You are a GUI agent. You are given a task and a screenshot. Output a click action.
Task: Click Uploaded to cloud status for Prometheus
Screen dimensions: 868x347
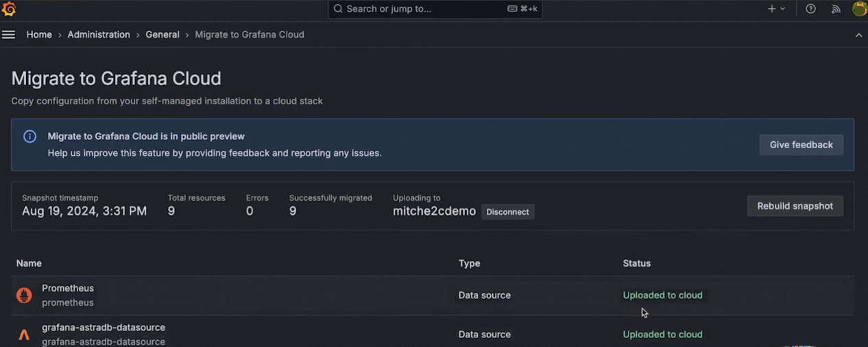point(662,295)
